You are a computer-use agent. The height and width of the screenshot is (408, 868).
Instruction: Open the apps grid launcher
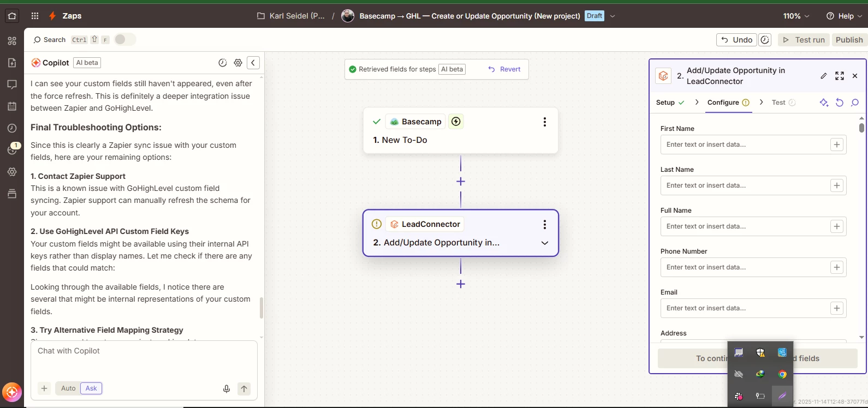coord(35,16)
